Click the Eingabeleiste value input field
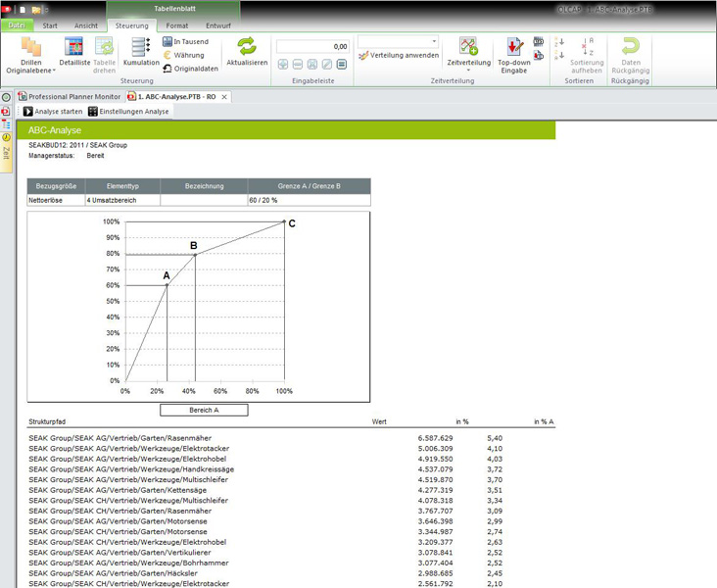Viewport: 717px width, 588px height. click(312, 46)
